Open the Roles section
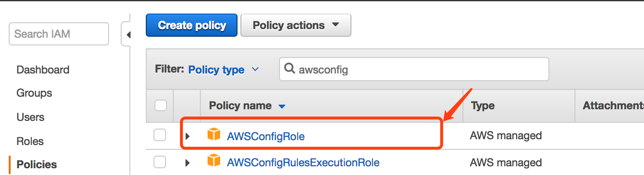This screenshot has height=175, width=644. pyautogui.click(x=30, y=141)
